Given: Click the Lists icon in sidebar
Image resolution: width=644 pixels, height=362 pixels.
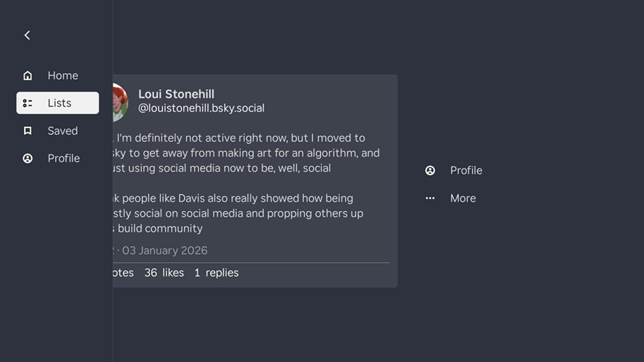Looking at the screenshot, I should click(28, 103).
